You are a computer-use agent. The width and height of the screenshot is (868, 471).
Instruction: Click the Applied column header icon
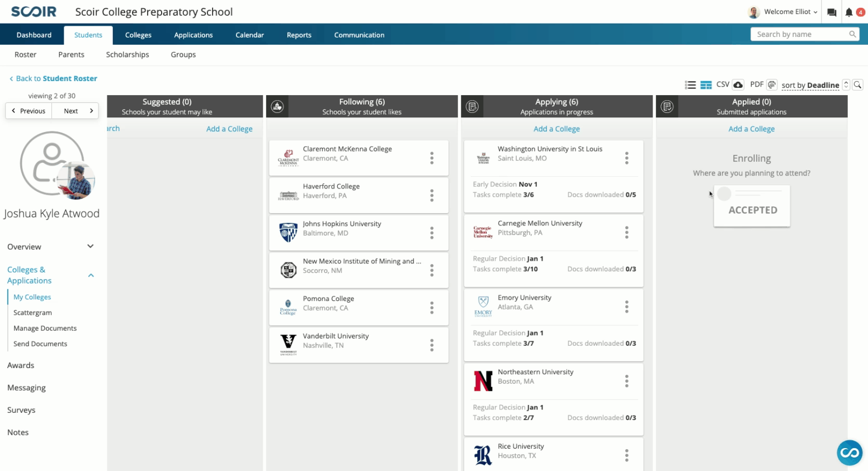coord(667,106)
